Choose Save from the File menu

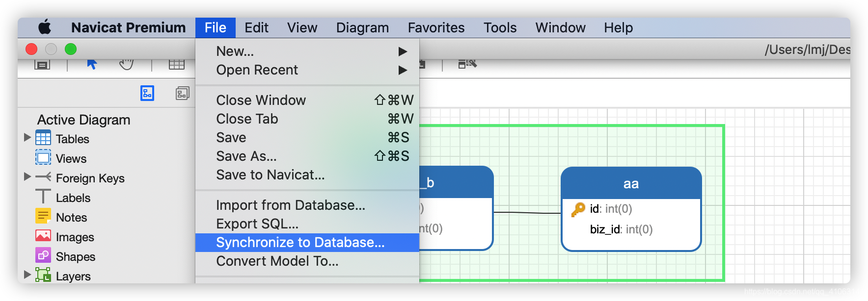(x=307, y=138)
